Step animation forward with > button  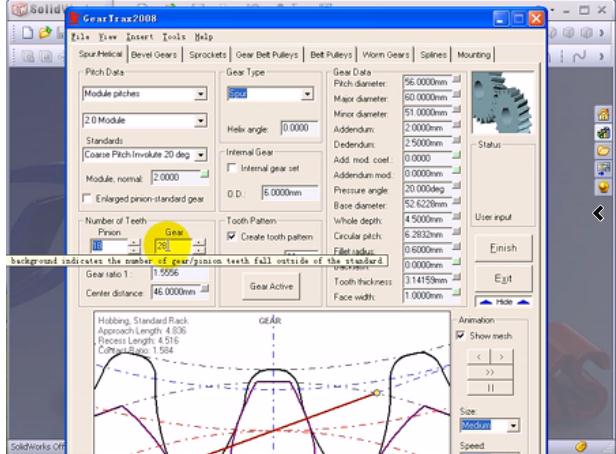point(501,357)
